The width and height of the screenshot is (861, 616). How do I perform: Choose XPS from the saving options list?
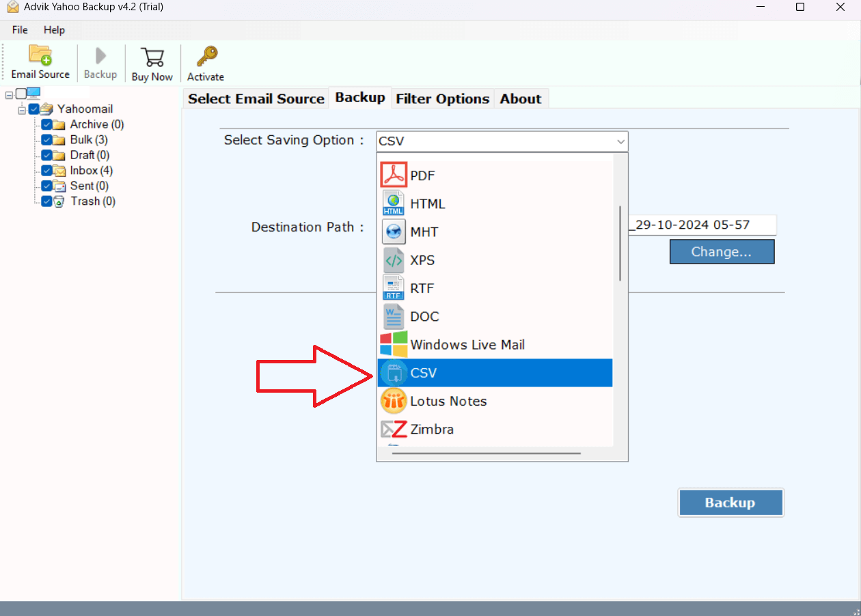[495, 260]
